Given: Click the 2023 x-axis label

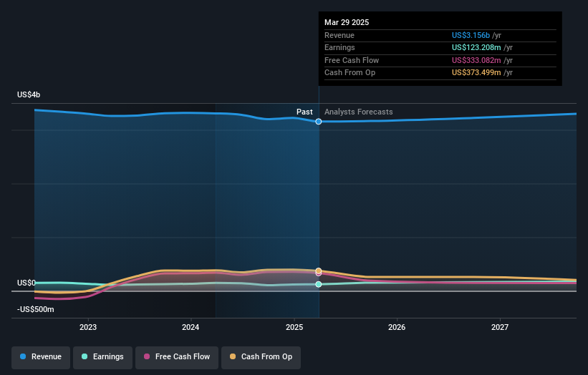Looking at the screenshot, I should tap(88, 327).
